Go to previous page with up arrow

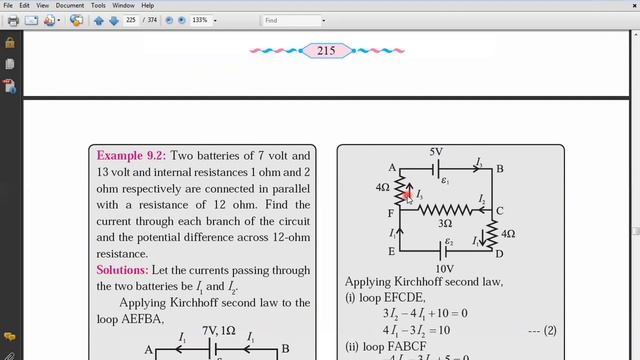click(98, 20)
